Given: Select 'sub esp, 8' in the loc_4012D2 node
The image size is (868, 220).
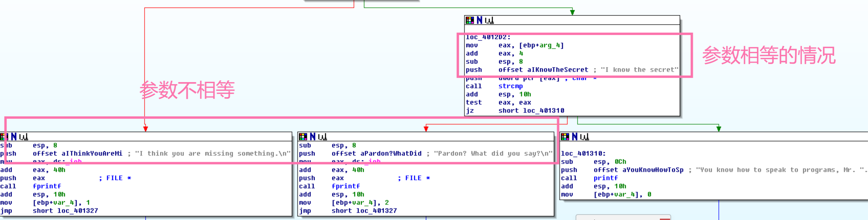Looking at the screenshot, I should [494, 62].
